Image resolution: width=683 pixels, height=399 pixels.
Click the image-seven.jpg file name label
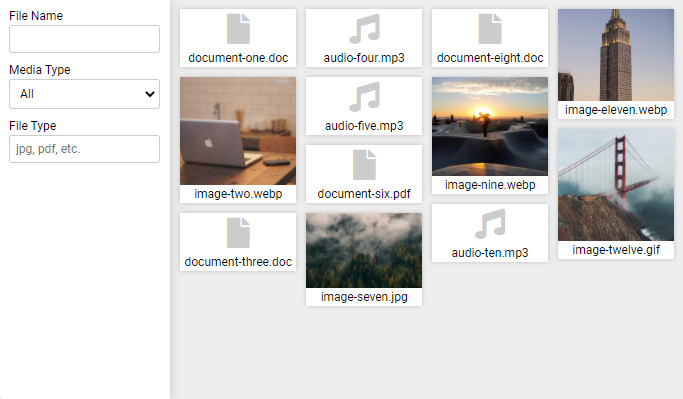point(364,297)
